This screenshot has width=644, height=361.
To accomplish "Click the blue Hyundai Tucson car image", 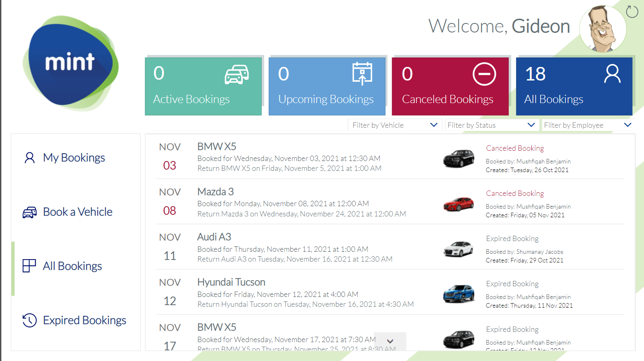I will pos(459,294).
